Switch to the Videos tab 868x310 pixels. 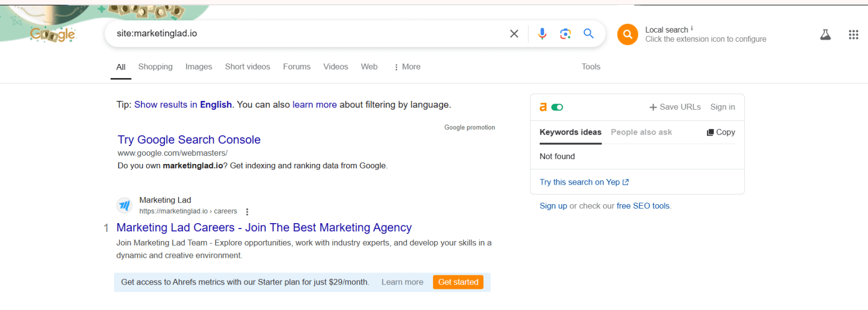point(336,67)
